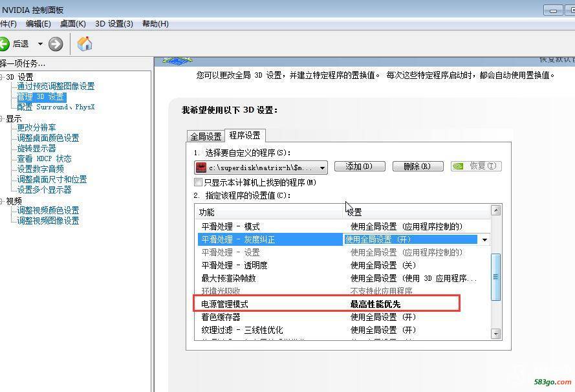Open 设置多个显示器 in the task tree
Viewport: 575px width, 392px height.
[x=45, y=190]
